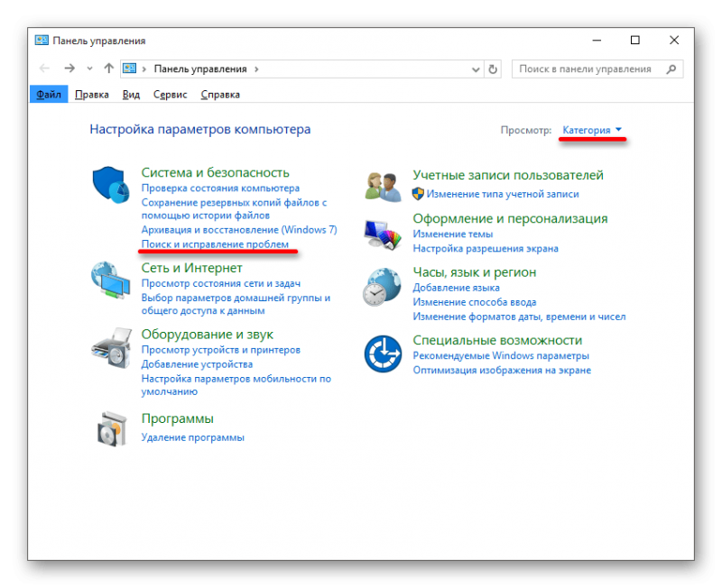This screenshot has width=722, height=588.
Task: Open Специальные возможности category
Action: tap(497, 340)
